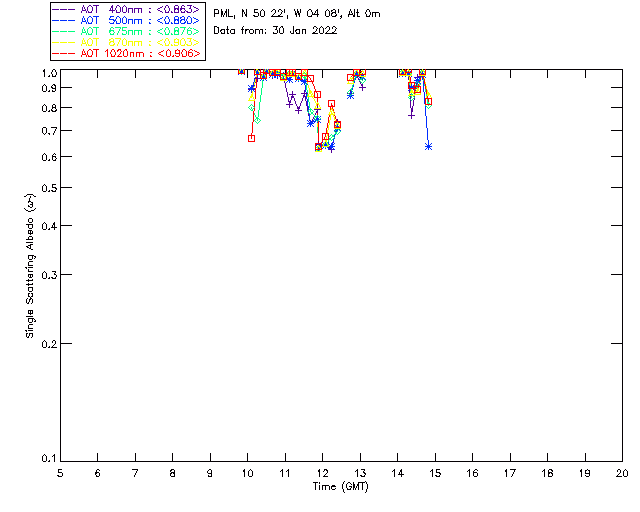Screen dimensions: 640x512
Task: Click the x-axis tick label 5
Action: point(60,472)
